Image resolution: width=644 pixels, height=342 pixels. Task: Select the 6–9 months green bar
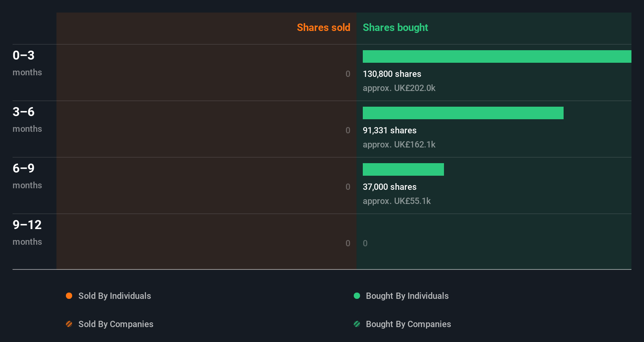pos(403,169)
